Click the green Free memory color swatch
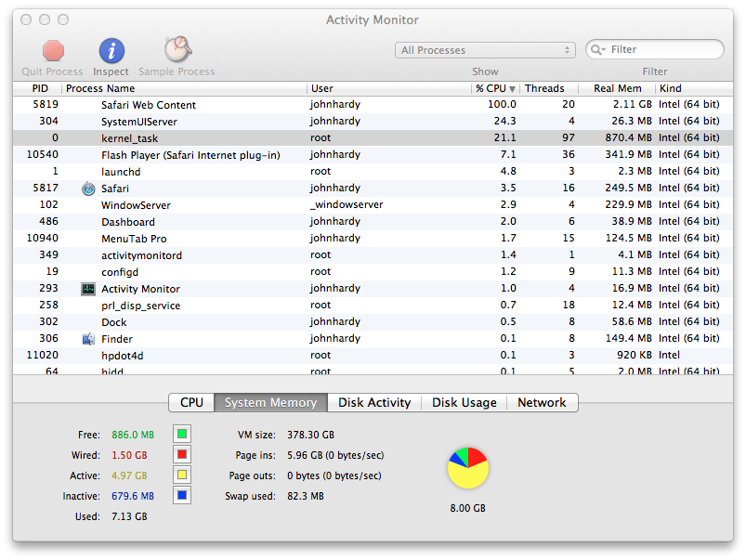746x560 pixels. (182, 434)
